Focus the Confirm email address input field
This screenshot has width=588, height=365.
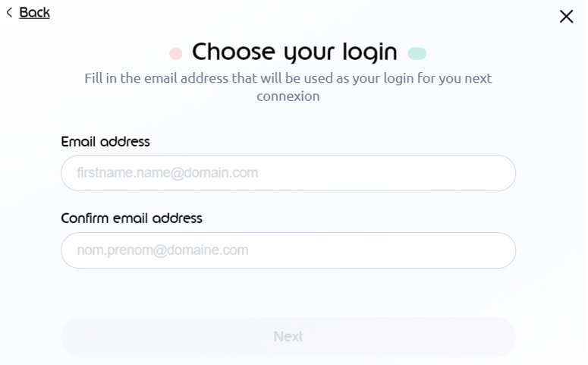click(x=288, y=250)
